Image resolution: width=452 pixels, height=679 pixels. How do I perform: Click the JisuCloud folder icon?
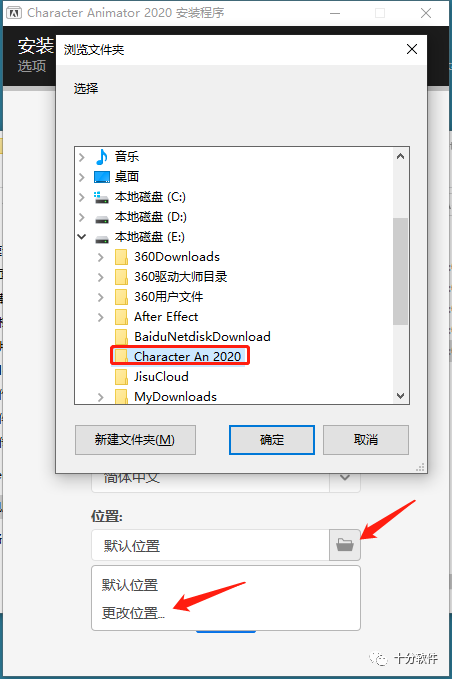pos(121,377)
